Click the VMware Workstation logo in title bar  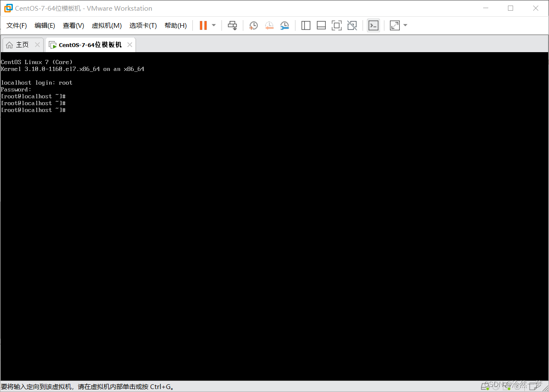pos(8,8)
